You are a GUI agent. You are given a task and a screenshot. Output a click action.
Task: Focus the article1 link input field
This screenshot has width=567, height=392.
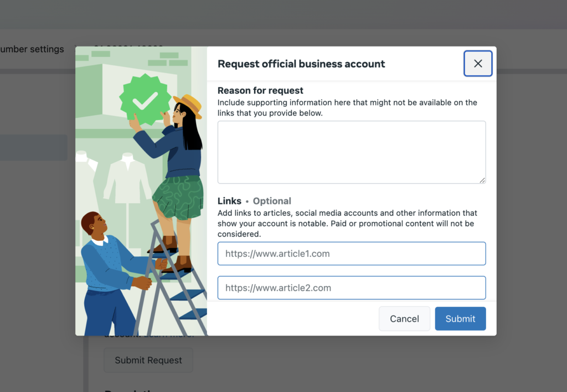[x=352, y=254]
